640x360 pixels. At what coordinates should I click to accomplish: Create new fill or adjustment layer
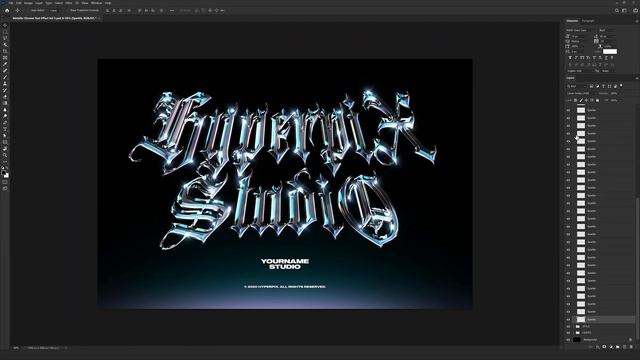[611, 347]
